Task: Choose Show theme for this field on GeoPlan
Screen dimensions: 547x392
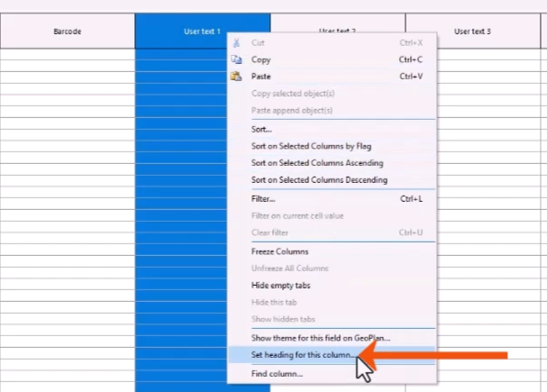Action: [332, 338]
